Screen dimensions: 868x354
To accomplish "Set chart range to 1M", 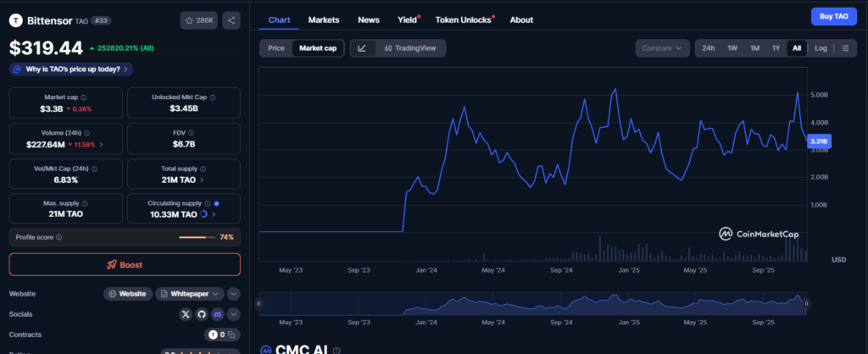I will tap(754, 48).
